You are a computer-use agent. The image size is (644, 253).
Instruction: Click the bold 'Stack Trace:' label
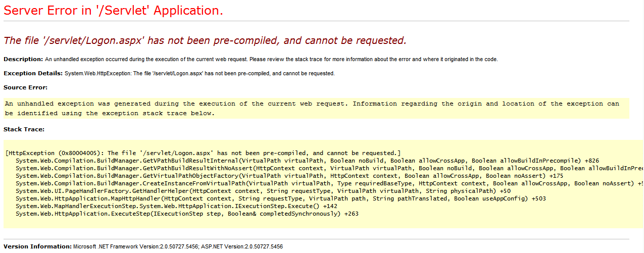coord(24,129)
